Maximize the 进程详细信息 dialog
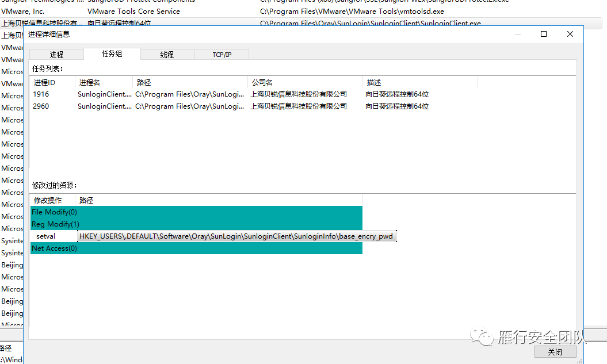Image resolution: width=607 pixels, height=364 pixels. click(x=544, y=34)
